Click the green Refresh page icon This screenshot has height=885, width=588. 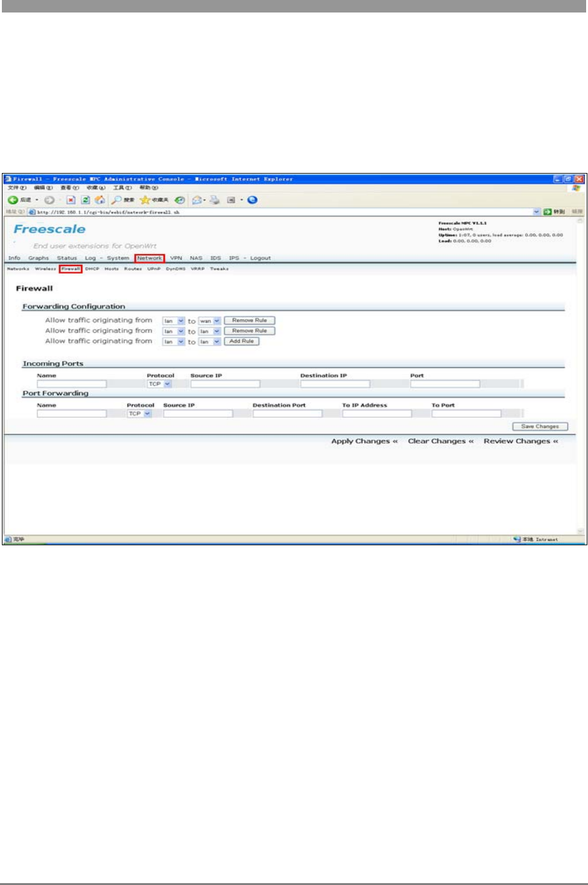86,200
